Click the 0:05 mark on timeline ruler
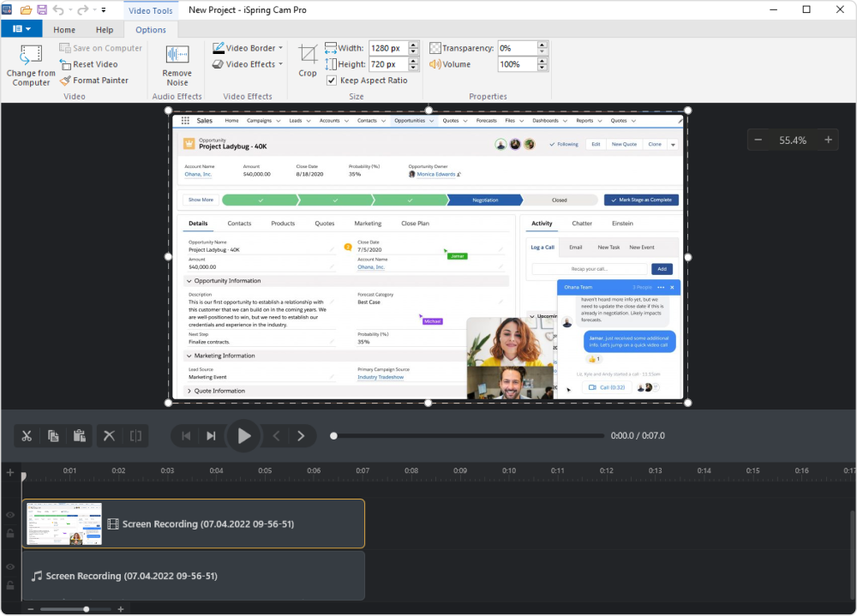Viewport: 857px width, 616px height. click(265, 470)
